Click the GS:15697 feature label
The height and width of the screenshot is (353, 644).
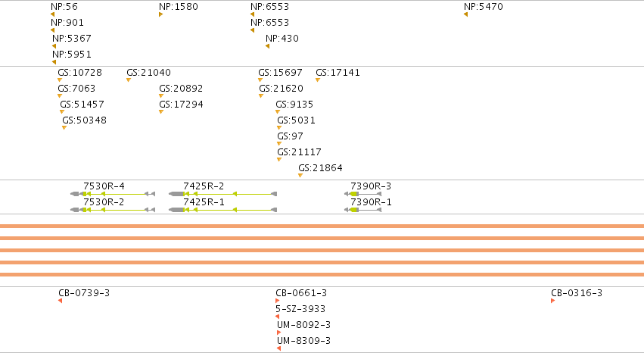click(281, 72)
